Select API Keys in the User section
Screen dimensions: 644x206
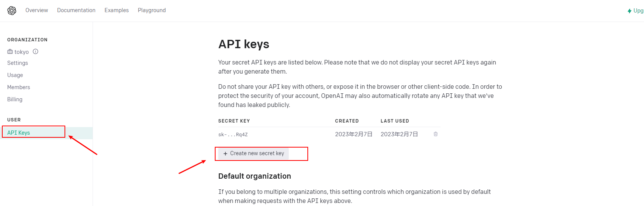[x=19, y=133]
